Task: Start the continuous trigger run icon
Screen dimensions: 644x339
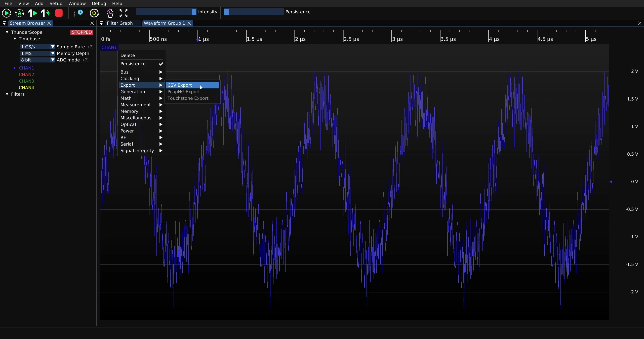Action: tap(7, 13)
